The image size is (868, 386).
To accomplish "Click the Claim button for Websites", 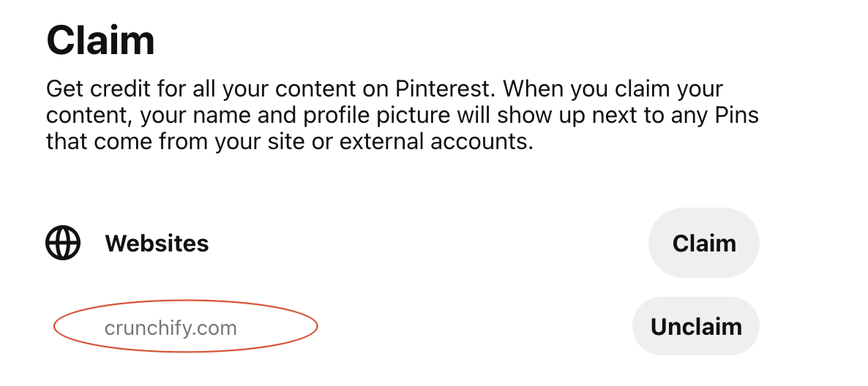I will pyautogui.click(x=703, y=243).
